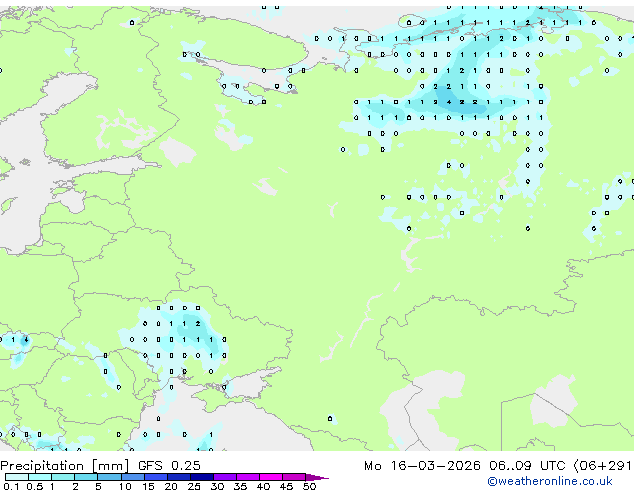Select the 1–2 mm cyan legend segment

point(63,477)
